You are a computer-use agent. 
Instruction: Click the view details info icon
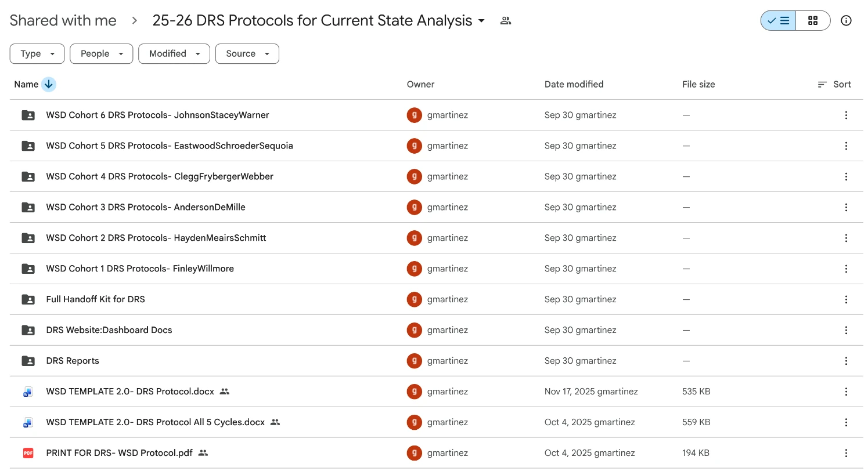(847, 21)
